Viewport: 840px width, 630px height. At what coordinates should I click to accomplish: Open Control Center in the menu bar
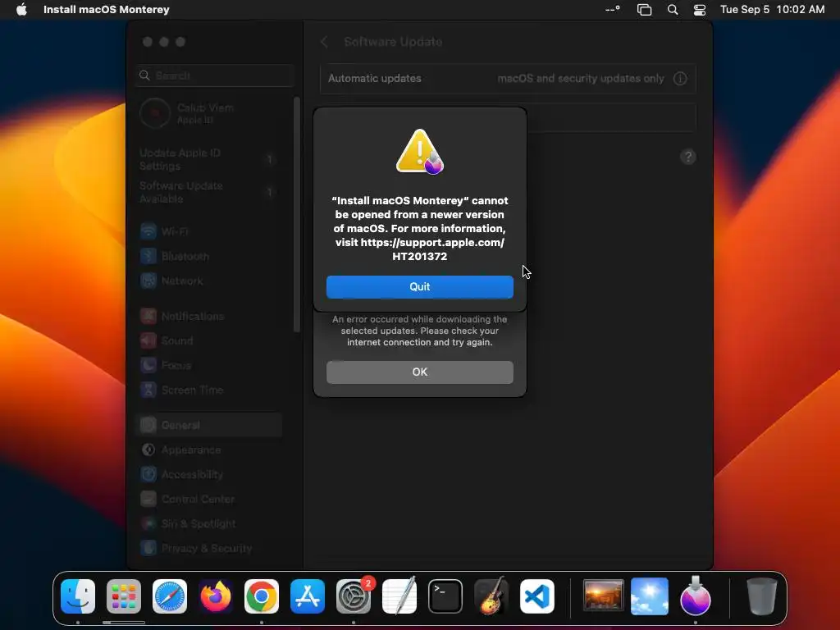point(699,10)
